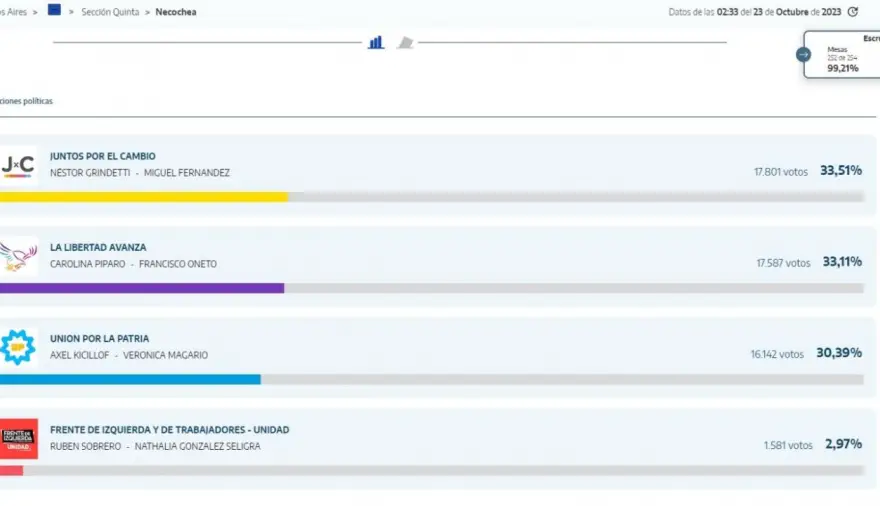880x506 pixels.
Task: Click the circular arrow on Mesas card
Action: pyautogui.click(x=803, y=54)
